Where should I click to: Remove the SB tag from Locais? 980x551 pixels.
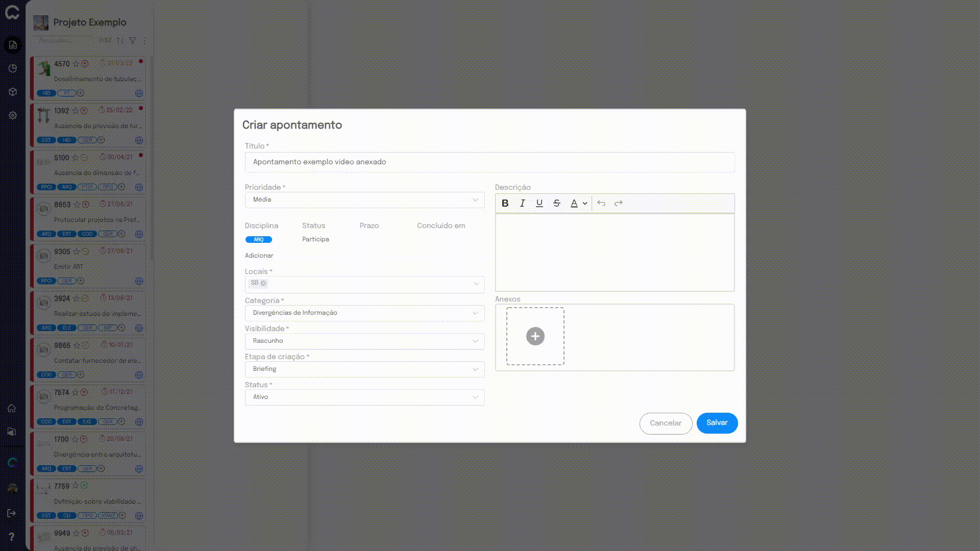tap(263, 283)
